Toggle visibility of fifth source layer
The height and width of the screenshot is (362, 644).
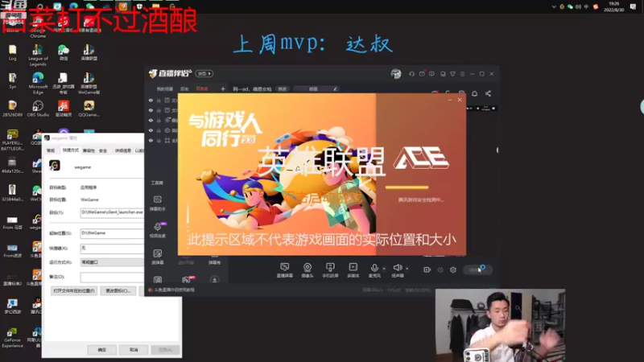pos(151,140)
